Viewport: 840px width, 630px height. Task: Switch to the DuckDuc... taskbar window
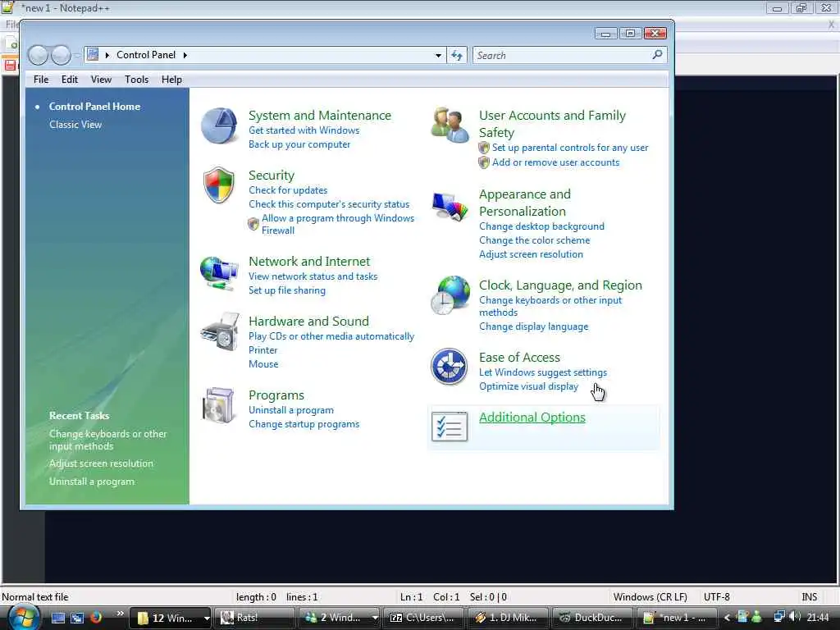pyautogui.click(x=592, y=619)
